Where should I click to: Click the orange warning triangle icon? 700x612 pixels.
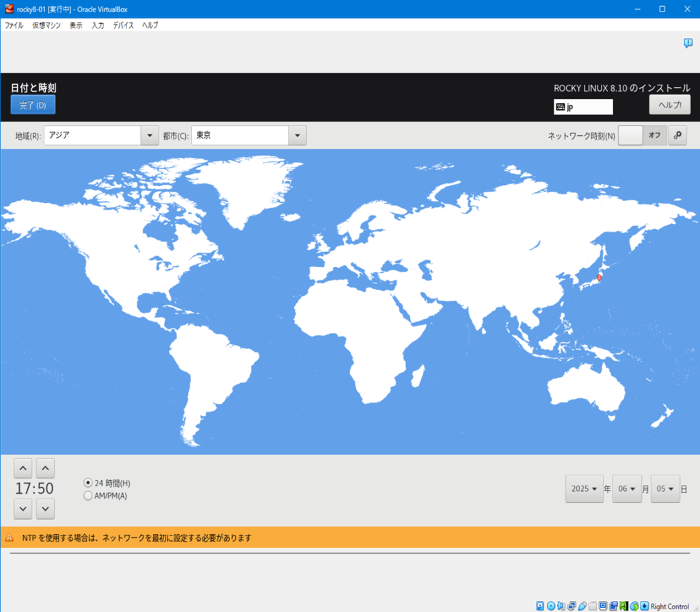(10, 538)
